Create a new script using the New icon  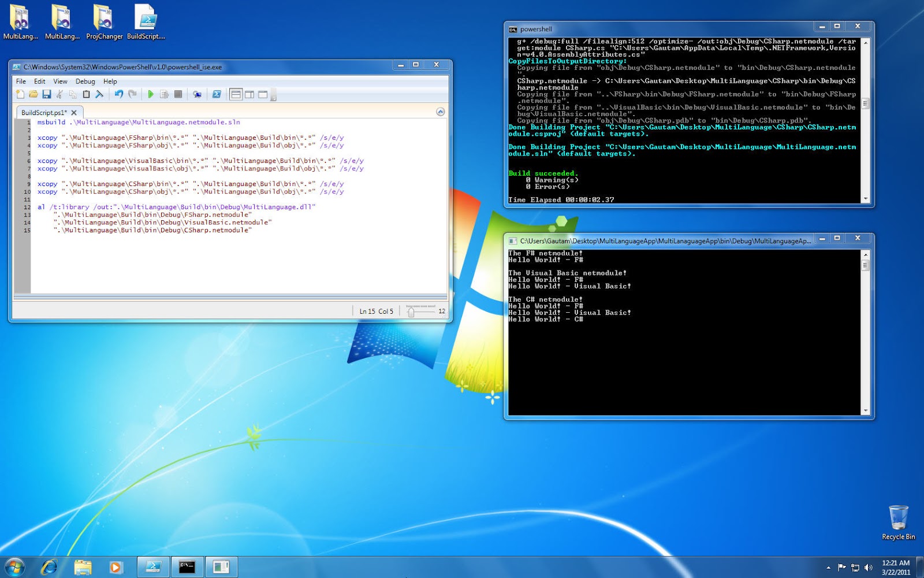[x=21, y=94]
